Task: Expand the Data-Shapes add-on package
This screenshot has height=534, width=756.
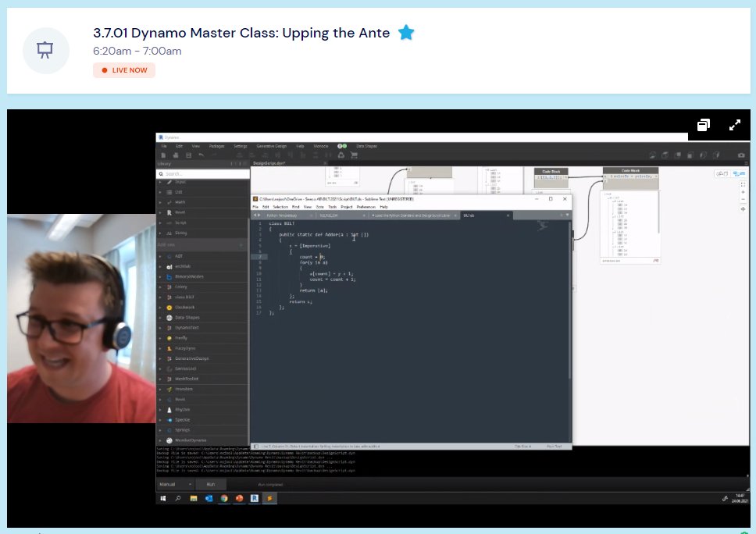Action: 203,318
